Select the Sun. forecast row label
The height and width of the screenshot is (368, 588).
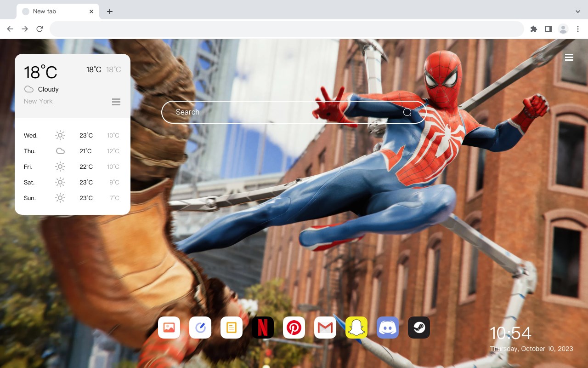[30, 198]
